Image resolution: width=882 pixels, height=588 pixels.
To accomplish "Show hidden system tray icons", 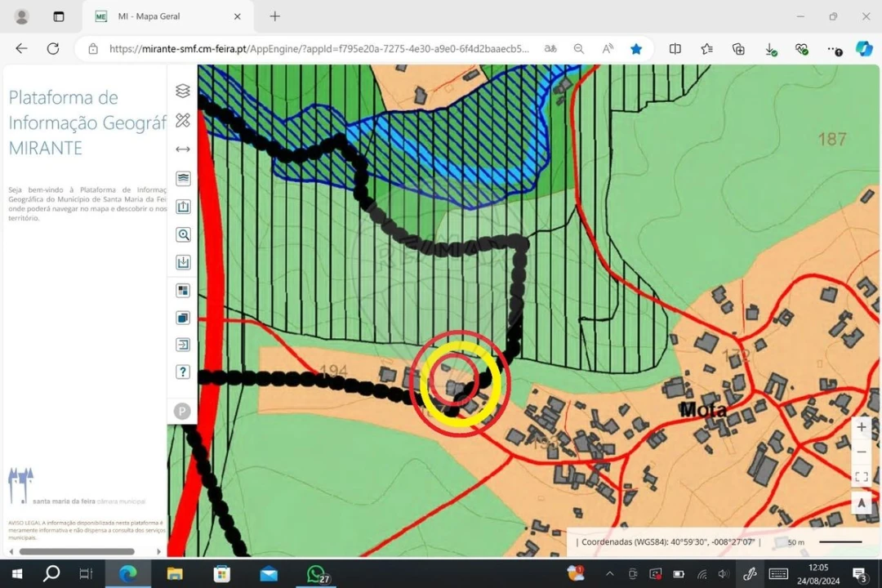I will tap(609, 574).
